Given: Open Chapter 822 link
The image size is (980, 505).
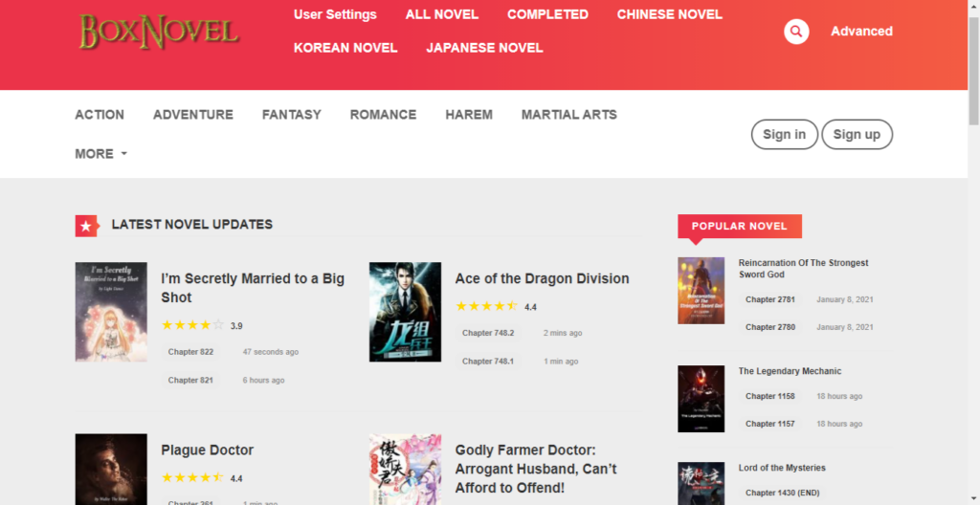Looking at the screenshot, I should 190,352.
